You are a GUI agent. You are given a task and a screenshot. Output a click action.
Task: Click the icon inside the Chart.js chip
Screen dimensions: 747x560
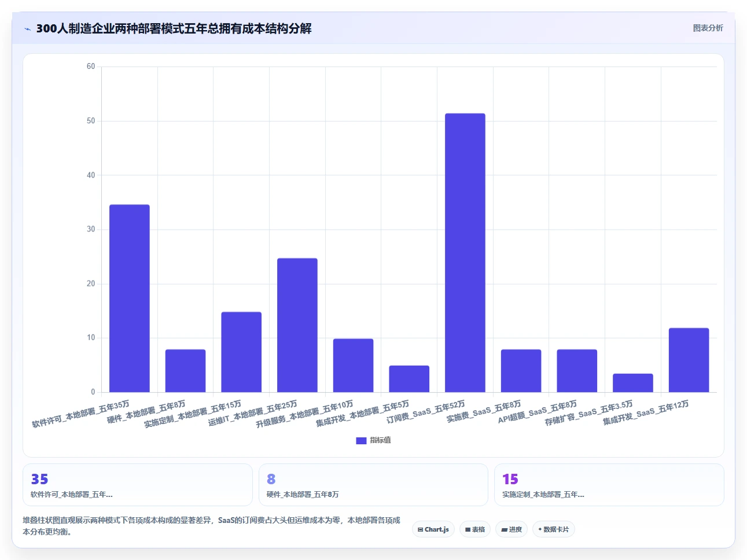pos(421,530)
